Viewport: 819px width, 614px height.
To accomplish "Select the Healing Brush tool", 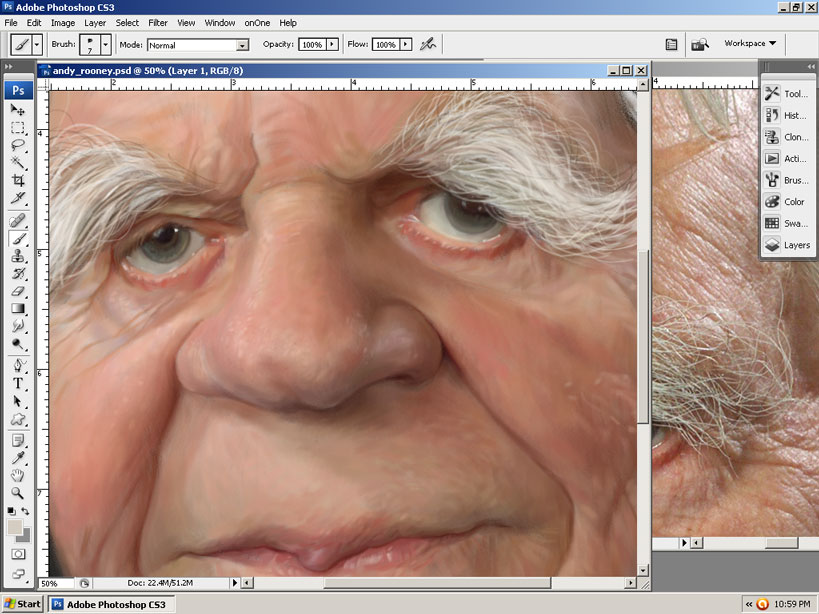I will point(18,221).
